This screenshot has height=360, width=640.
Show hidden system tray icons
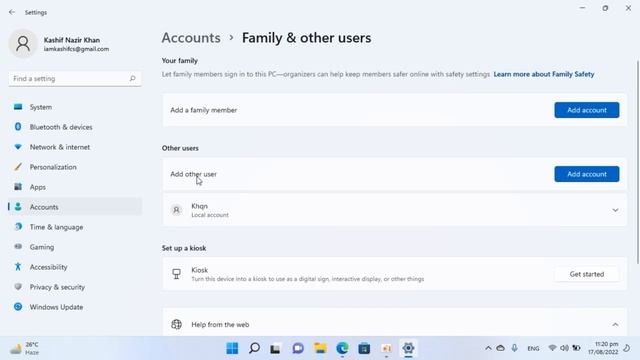coord(488,348)
